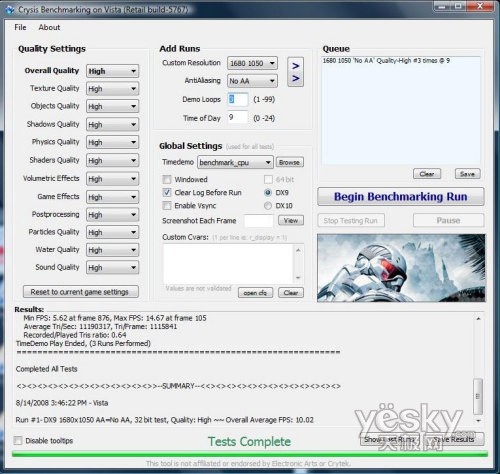The width and height of the screenshot is (500, 474).
Task: Click the Results scrollbar down arrow
Action: [x=478, y=421]
